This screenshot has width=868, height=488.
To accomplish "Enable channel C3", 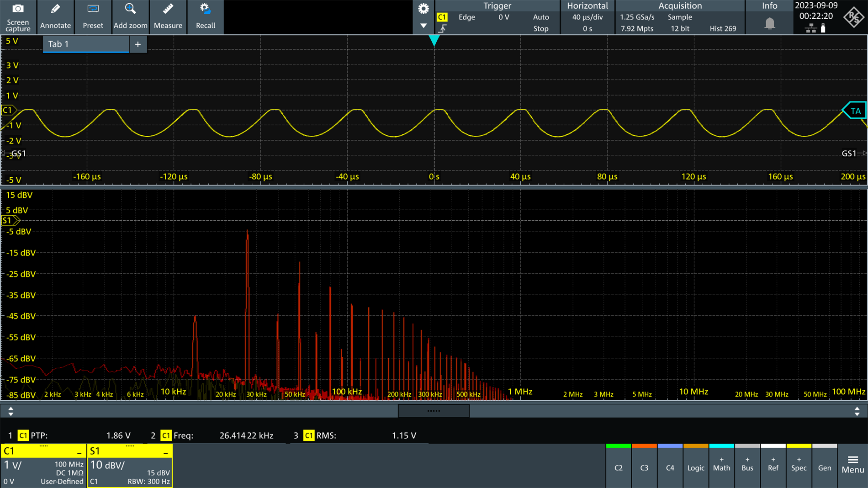I will click(x=644, y=466).
